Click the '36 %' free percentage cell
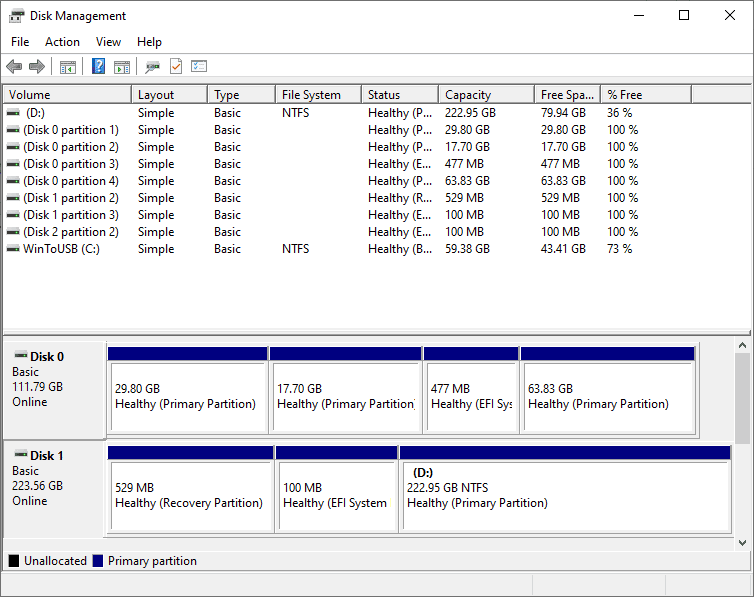This screenshot has width=754, height=597. pos(619,113)
